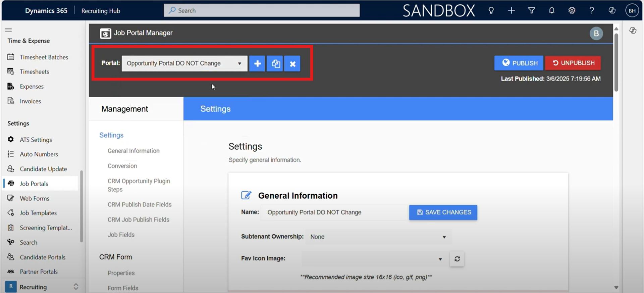Open CRM Job Publish Fields link
The image size is (644, 293).
coord(139,219)
